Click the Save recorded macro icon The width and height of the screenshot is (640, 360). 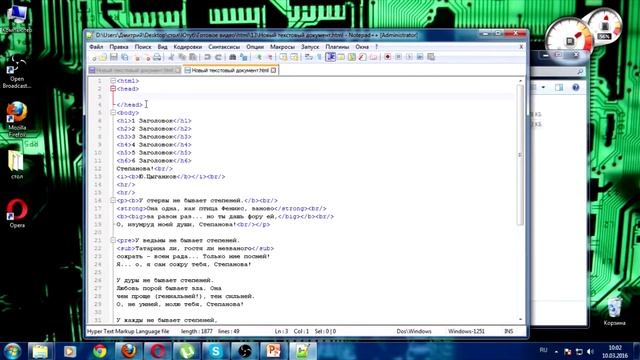click(x=431, y=57)
